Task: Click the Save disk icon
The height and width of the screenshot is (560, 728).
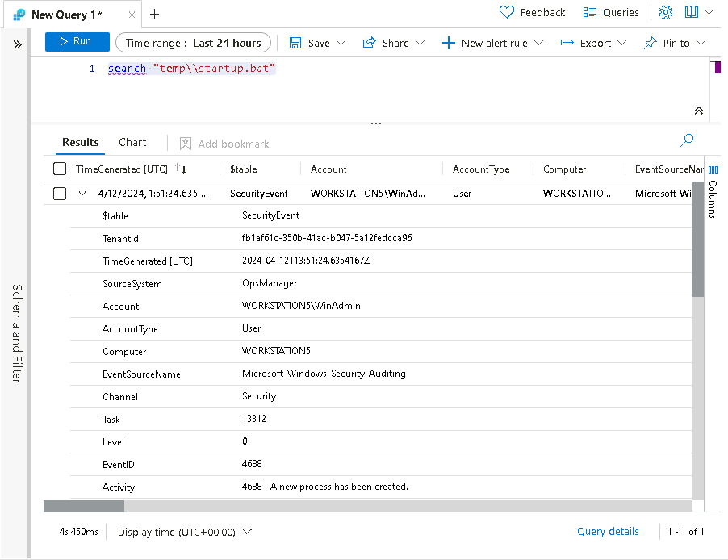Action: click(295, 44)
